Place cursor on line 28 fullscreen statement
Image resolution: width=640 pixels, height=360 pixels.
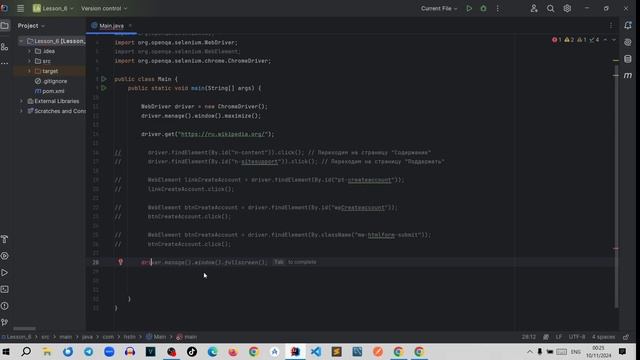204,262
